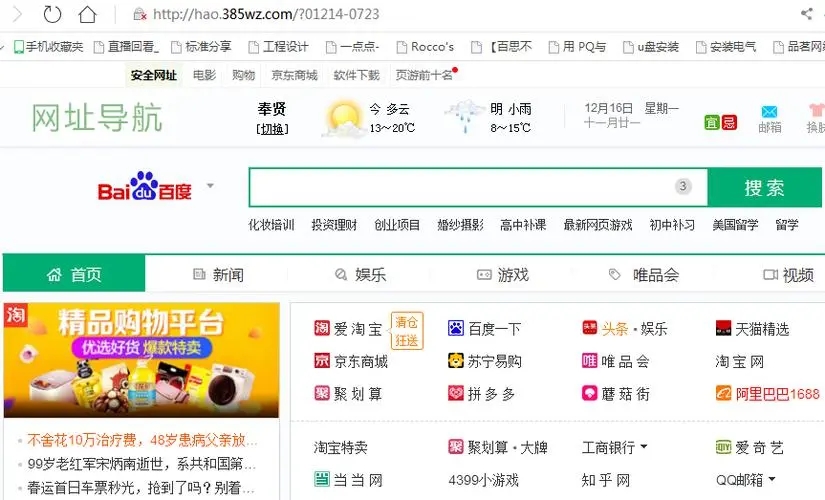825x500 pixels.
Task: Select the 视频 navigation tab
Action: tap(788, 274)
